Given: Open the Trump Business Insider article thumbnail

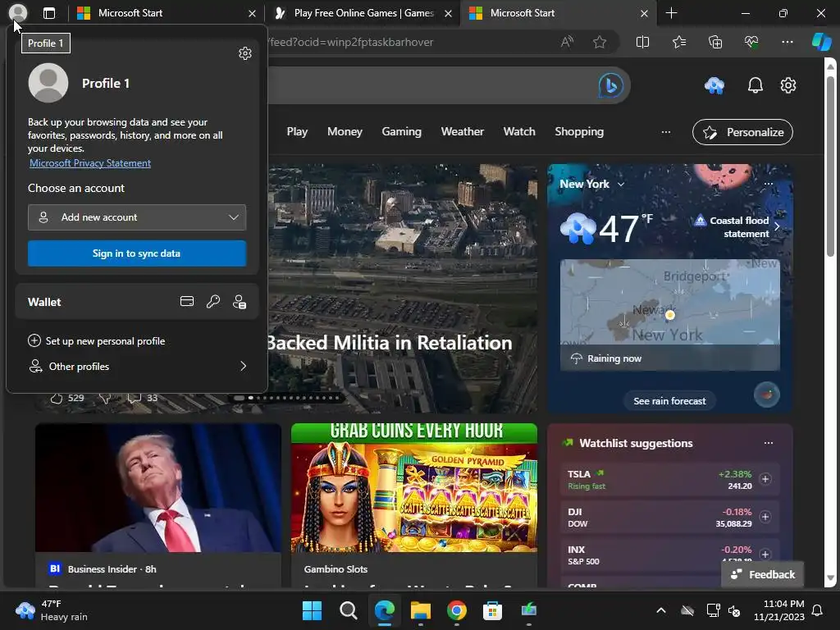Looking at the screenshot, I should click(x=158, y=488).
